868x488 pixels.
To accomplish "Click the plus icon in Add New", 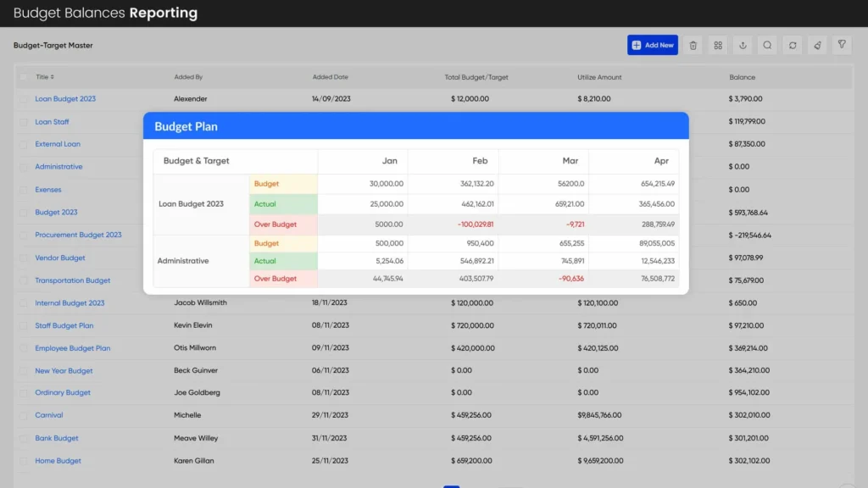I will click(x=637, y=45).
